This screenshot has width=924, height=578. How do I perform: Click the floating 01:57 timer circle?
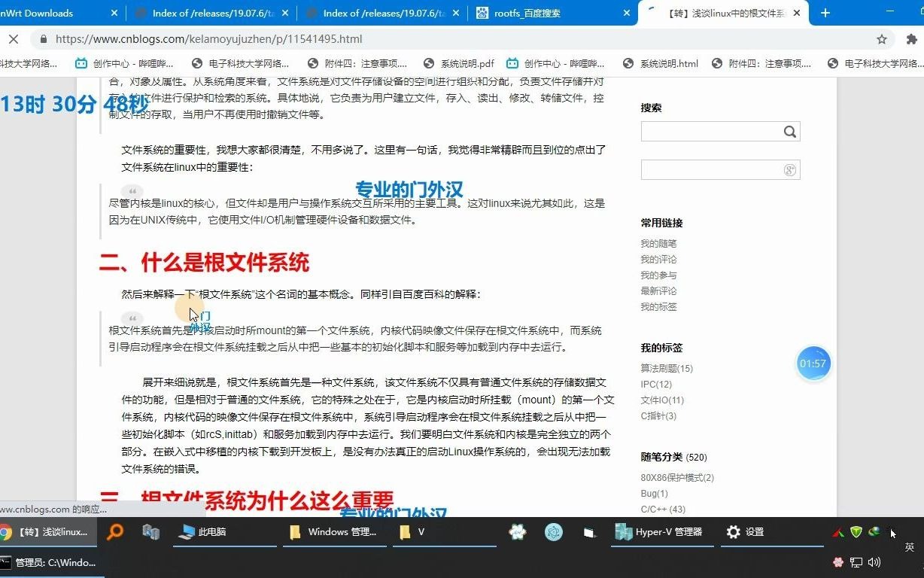tap(813, 363)
